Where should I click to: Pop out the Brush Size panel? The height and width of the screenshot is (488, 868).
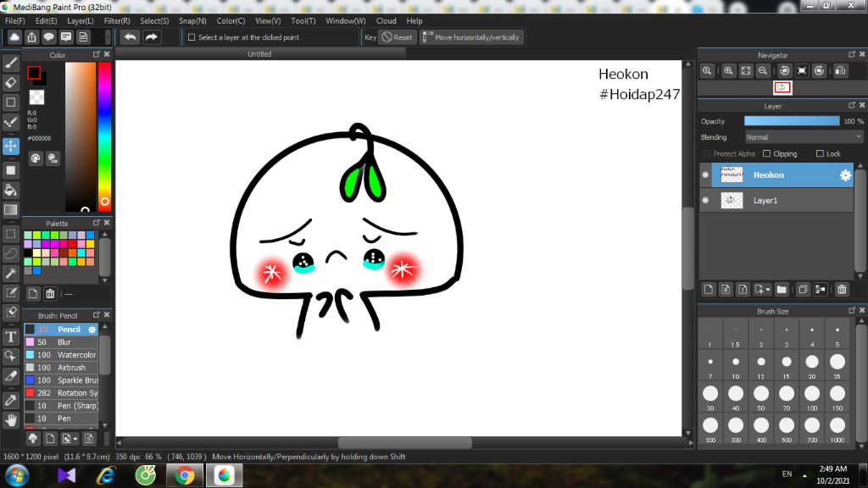pyautogui.click(x=851, y=310)
